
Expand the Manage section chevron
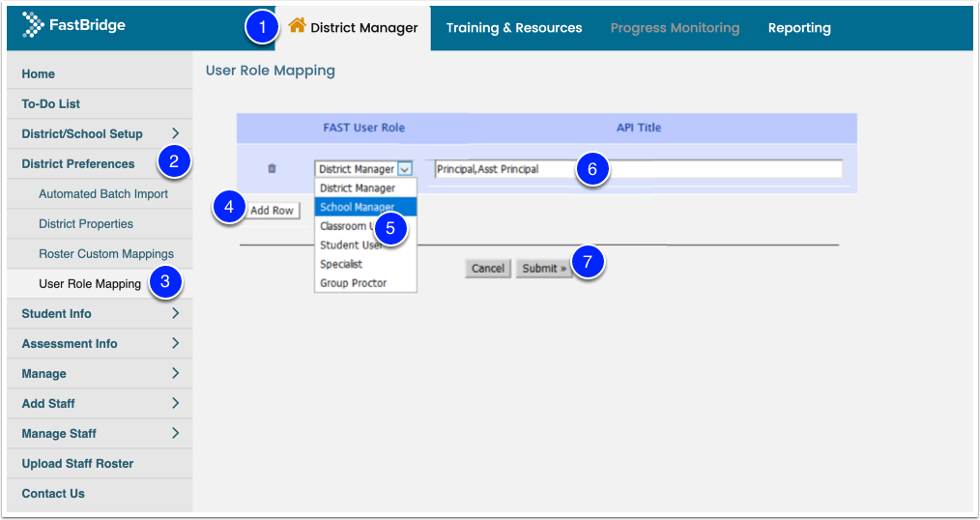click(176, 374)
